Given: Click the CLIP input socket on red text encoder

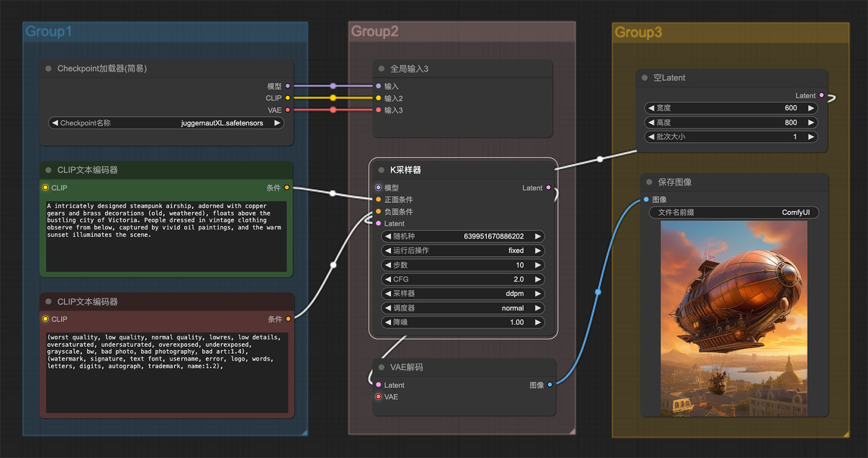Looking at the screenshot, I should (x=45, y=319).
